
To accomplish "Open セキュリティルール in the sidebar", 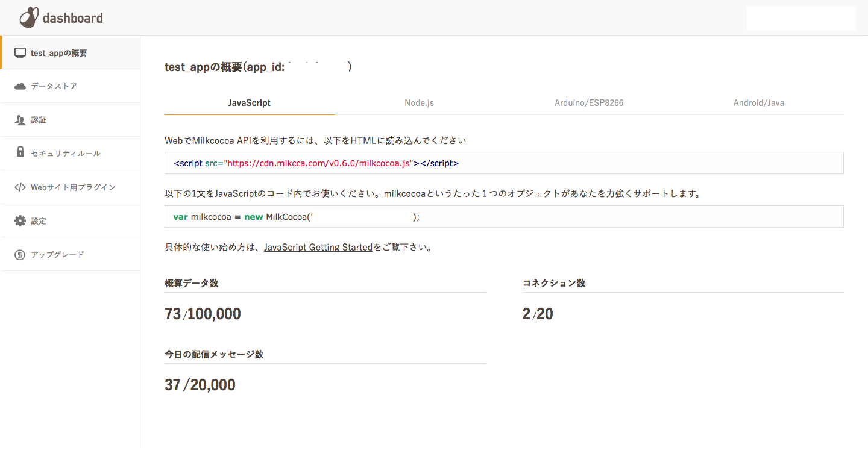I will 70,154.
